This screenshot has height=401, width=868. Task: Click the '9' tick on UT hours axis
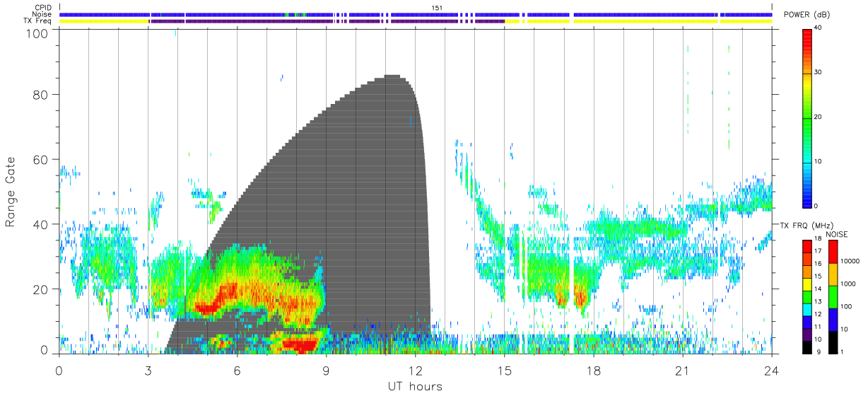326,371
